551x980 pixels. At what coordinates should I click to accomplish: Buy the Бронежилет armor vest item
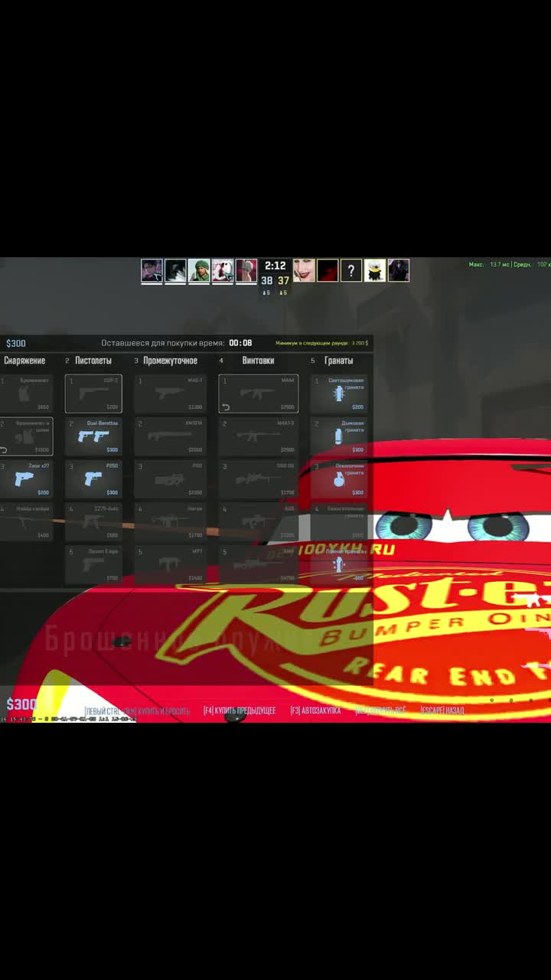pyautogui.click(x=26, y=394)
